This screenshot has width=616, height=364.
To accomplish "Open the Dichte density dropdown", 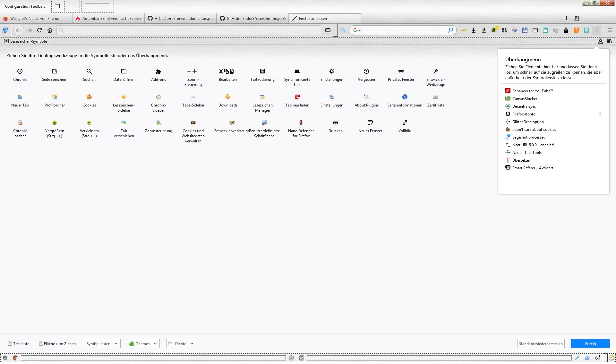I will pos(181,343).
